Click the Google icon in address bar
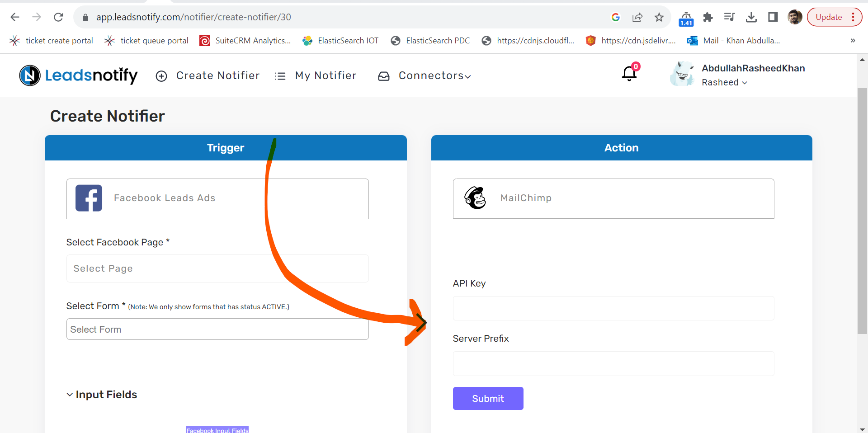This screenshot has height=433, width=868. click(615, 17)
